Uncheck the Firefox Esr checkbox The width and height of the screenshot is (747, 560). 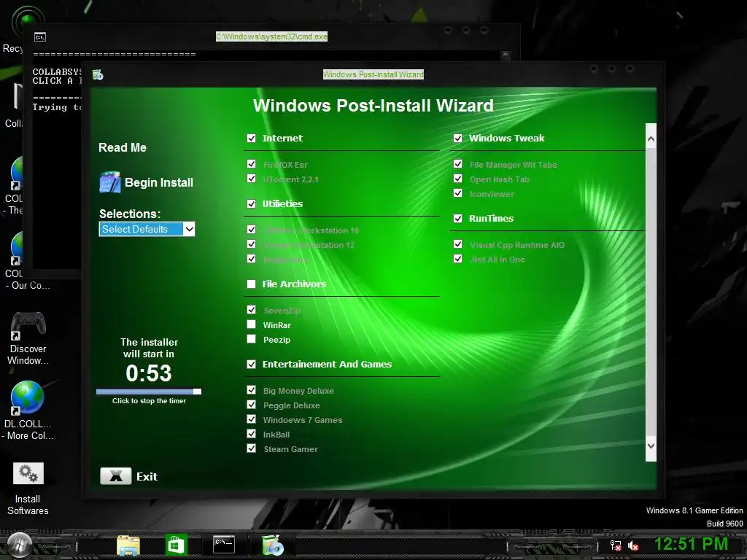click(x=252, y=164)
